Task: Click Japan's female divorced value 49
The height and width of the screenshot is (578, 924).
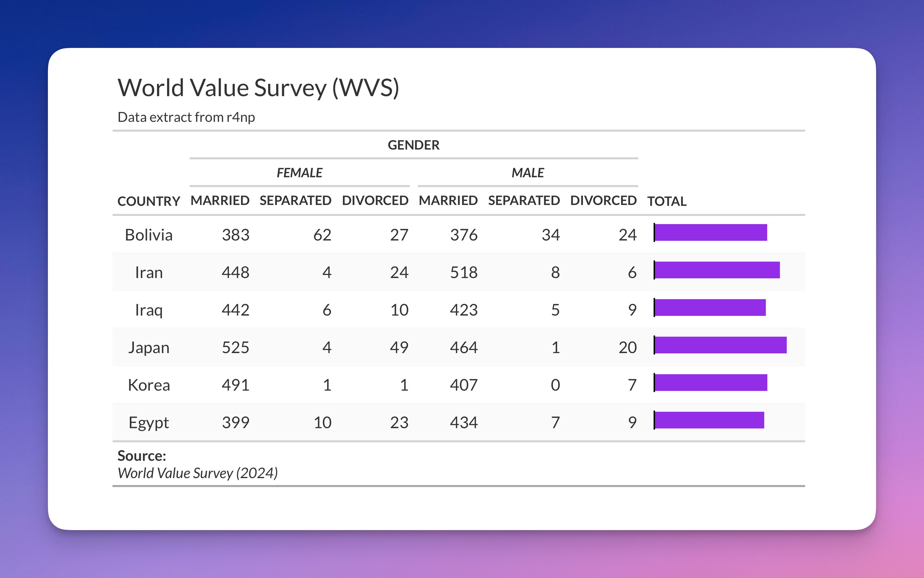Action: (x=399, y=347)
